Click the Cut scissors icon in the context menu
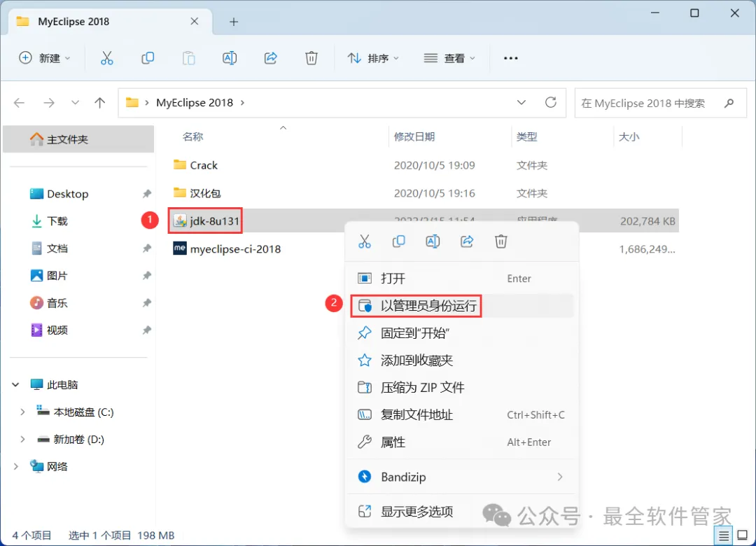This screenshot has height=546, width=756. click(365, 241)
